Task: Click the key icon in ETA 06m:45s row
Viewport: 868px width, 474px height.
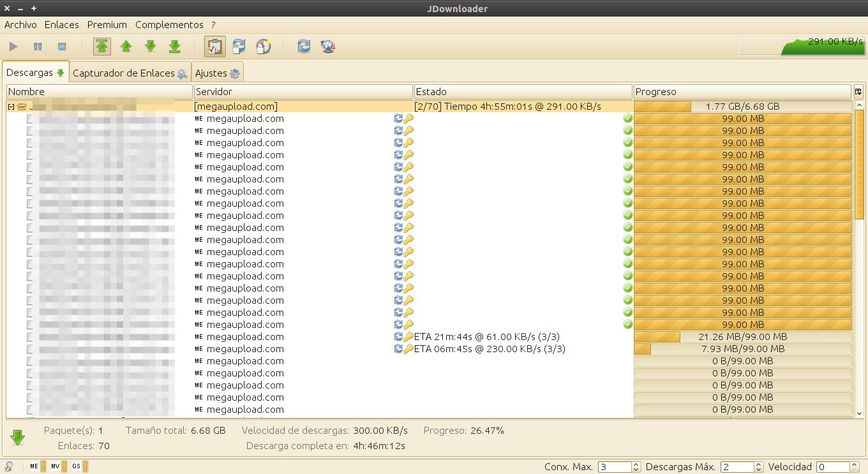Action: 408,349
